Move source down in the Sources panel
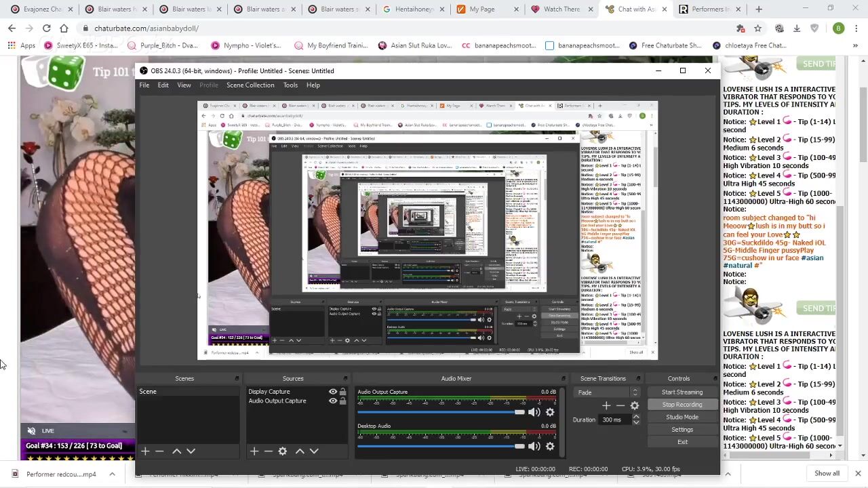The image size is (868, 488). (x=314, y=451)
